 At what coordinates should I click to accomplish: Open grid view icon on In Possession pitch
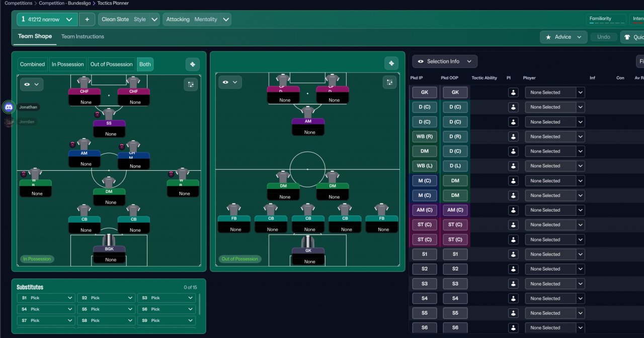tap(191, 84)
